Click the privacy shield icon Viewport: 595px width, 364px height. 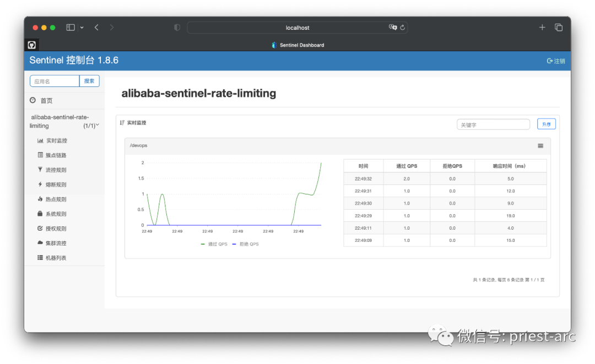tap(177, 28)
